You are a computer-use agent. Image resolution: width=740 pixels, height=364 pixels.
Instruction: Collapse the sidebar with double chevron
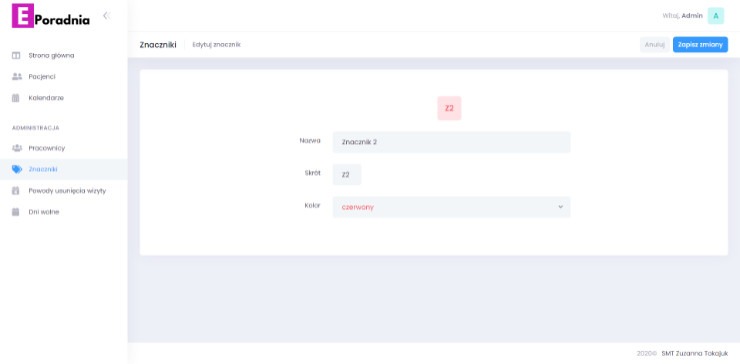[x=106, y=16]
